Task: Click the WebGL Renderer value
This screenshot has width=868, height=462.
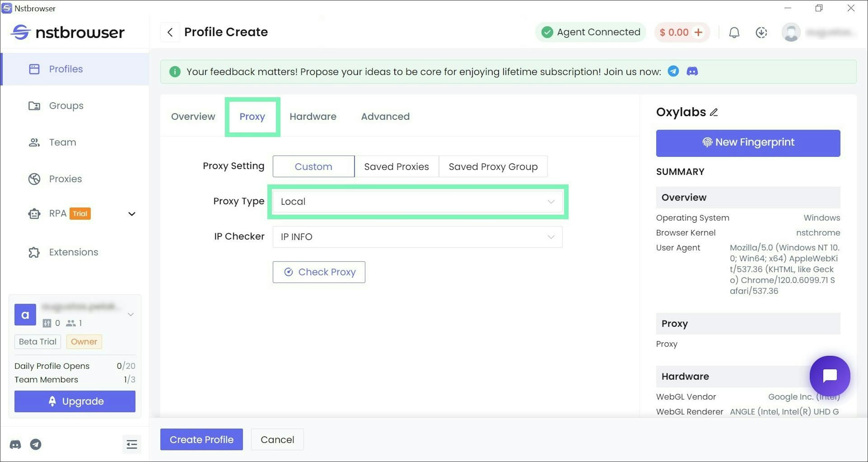Action: point(784,412)
